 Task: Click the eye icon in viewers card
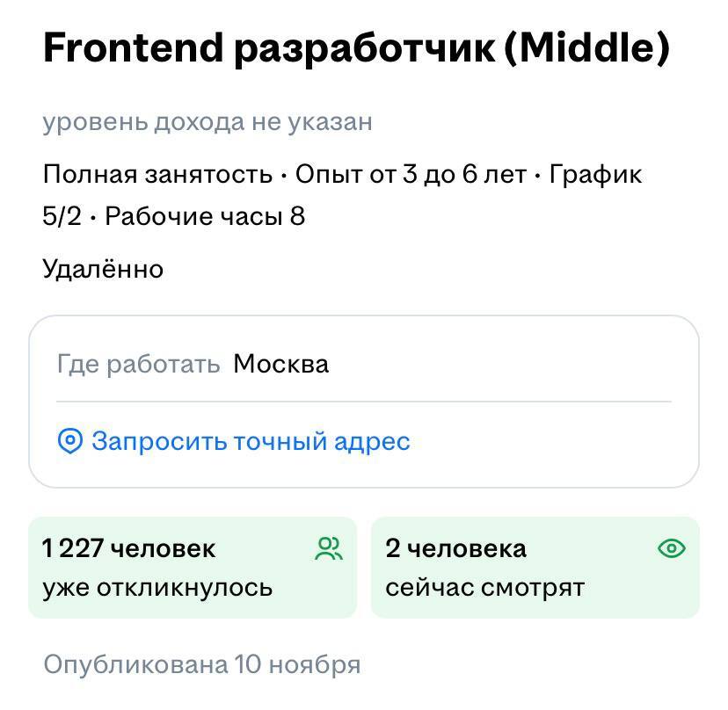(x=672, y=549)
